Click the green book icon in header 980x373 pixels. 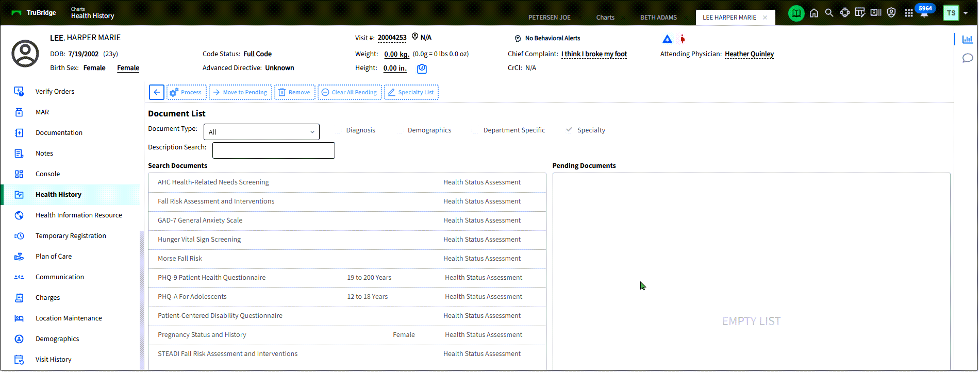click(796, 13)
